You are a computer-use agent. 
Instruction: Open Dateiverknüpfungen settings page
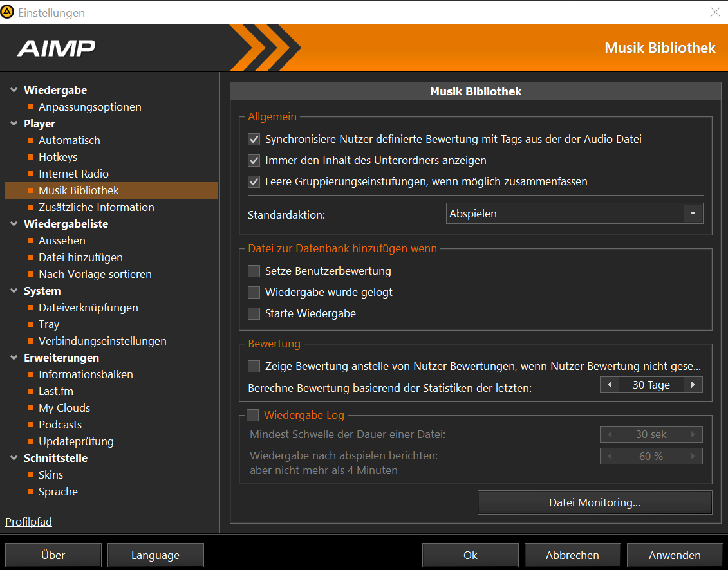(x=88, y=308)
